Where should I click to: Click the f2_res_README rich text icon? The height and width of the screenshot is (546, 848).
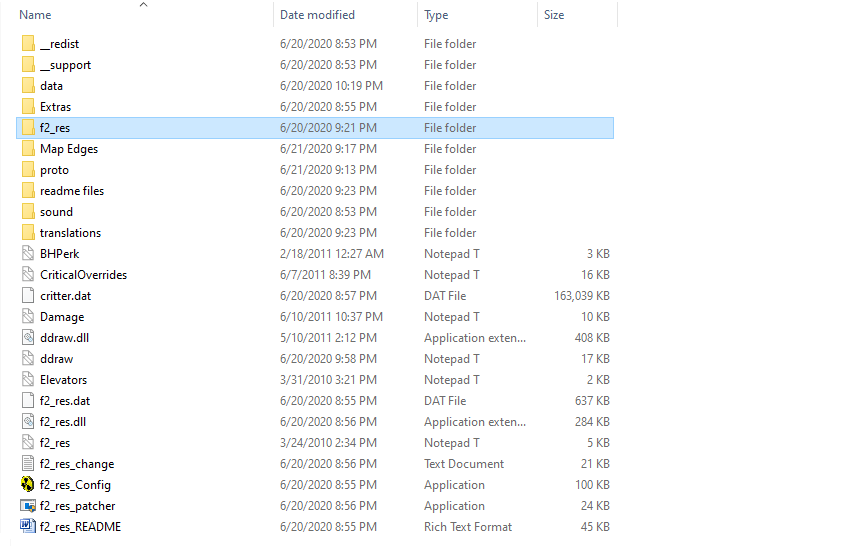click(x=28, y=527)
